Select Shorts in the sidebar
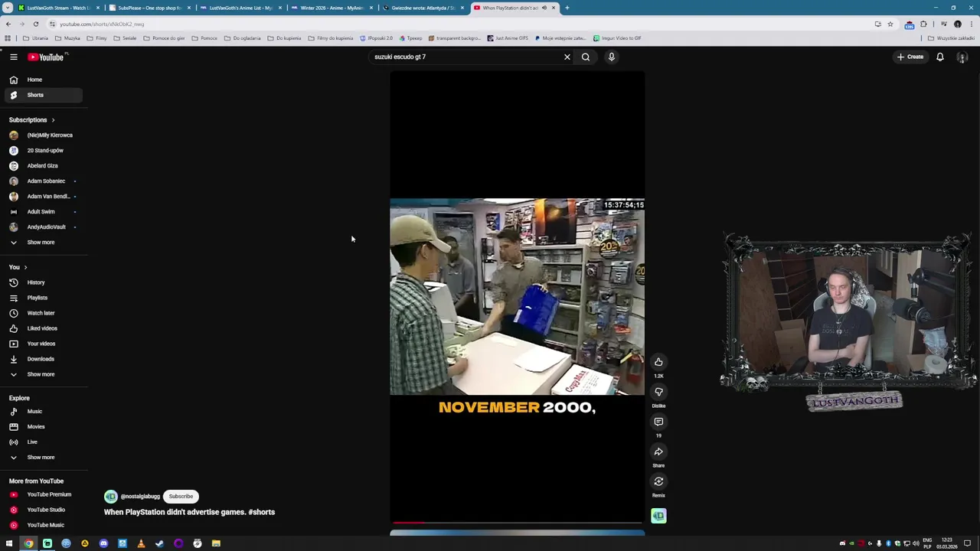This screenshot has width=980, height=551. coord(43,95)
